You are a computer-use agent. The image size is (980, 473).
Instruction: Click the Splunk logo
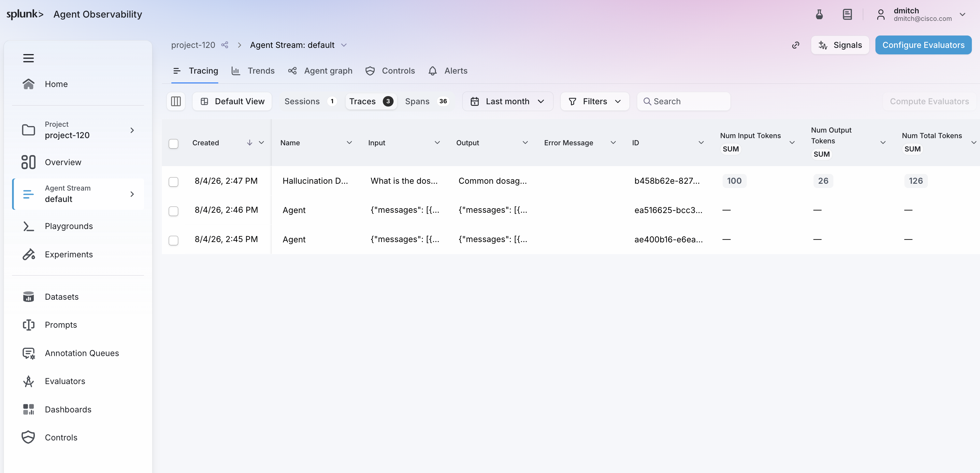coord(25,14)
